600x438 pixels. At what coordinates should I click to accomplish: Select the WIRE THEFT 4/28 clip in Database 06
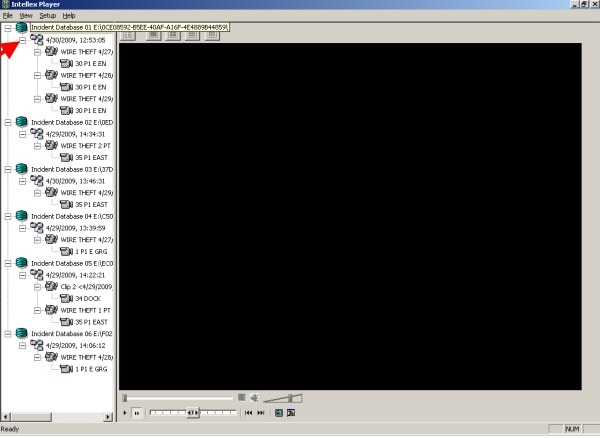86,357
